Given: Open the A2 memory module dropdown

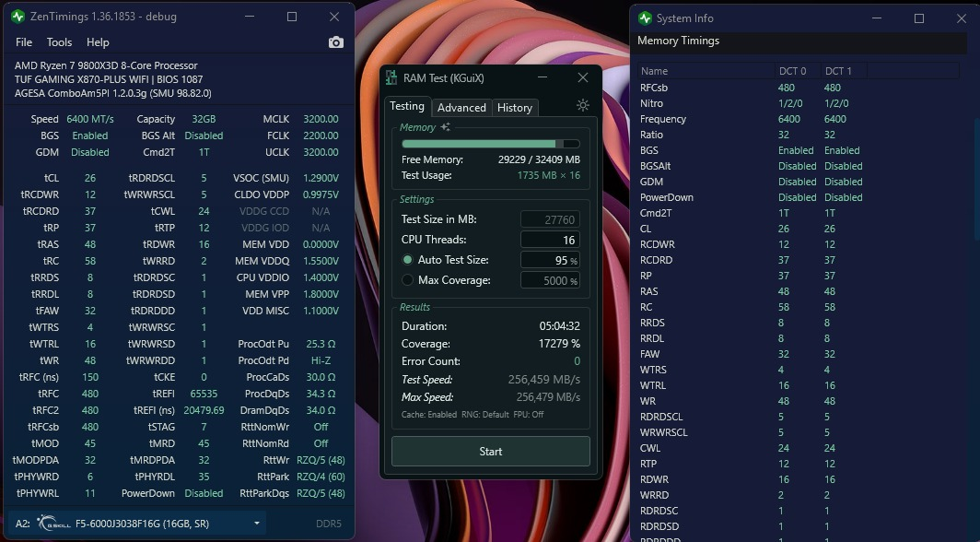Looking at the screenshot, I should [256, 524].
